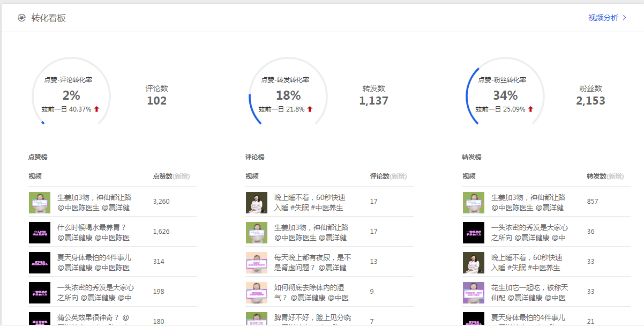The height and width of the screenshot is (326, 644).
Task: Click the 粉丝数 value 2,153
Action: [591, 101]
